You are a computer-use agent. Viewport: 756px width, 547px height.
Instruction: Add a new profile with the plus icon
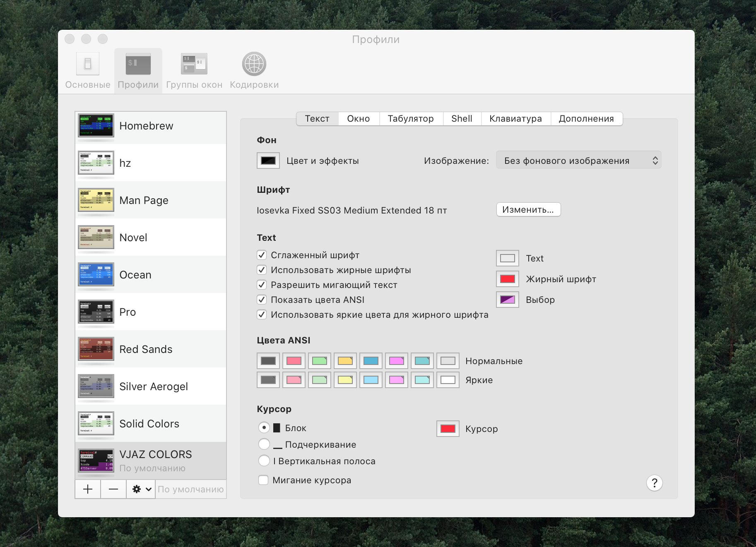(x=88, y=489)
